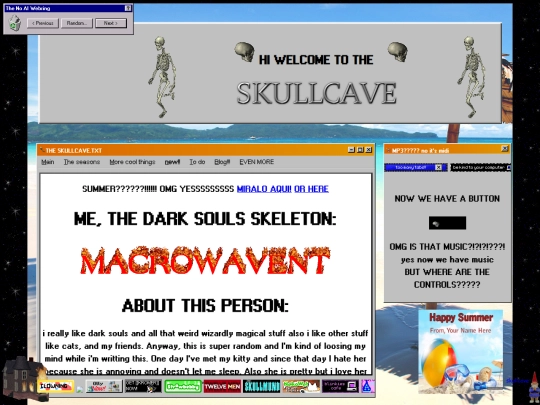Click the recycle bin icon in webring widget
The image size is (540, 405).
[x=14, y=23]
